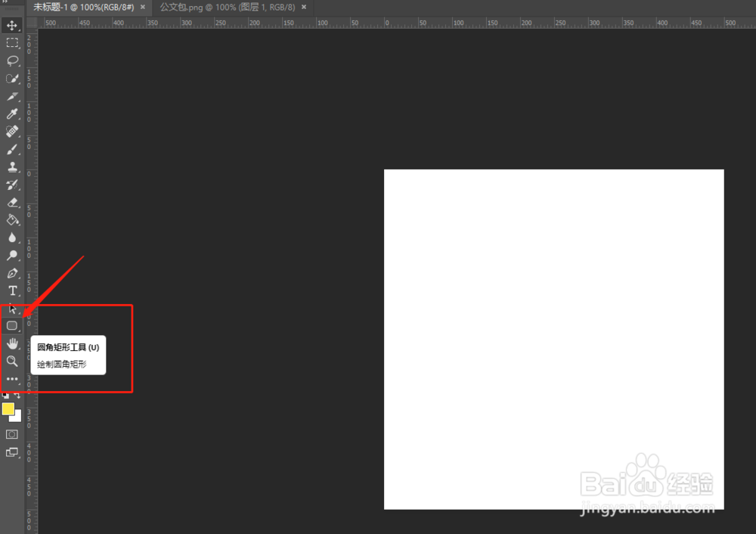
Task: Activate the Hand tool
Action: (x=12, y=343)
